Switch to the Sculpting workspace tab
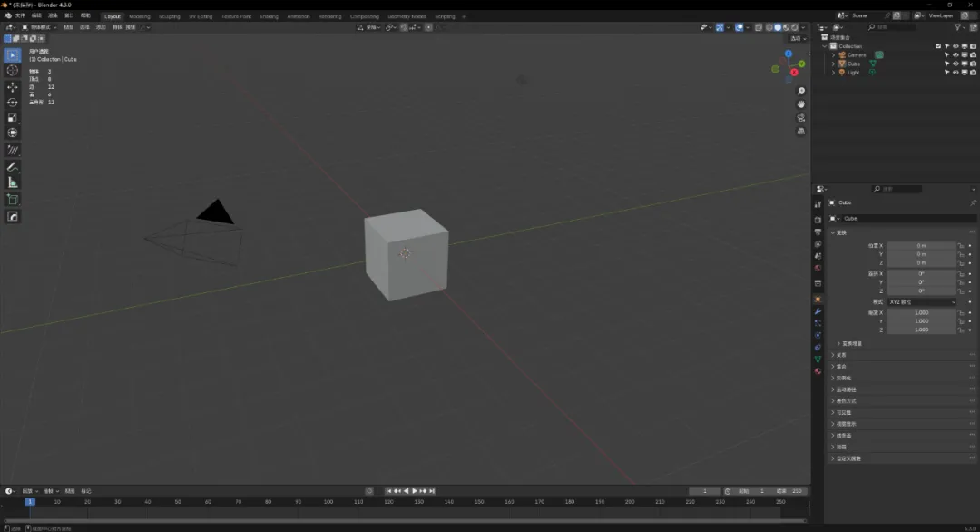This screenshot has height=532, width=980. click(169, 16)
